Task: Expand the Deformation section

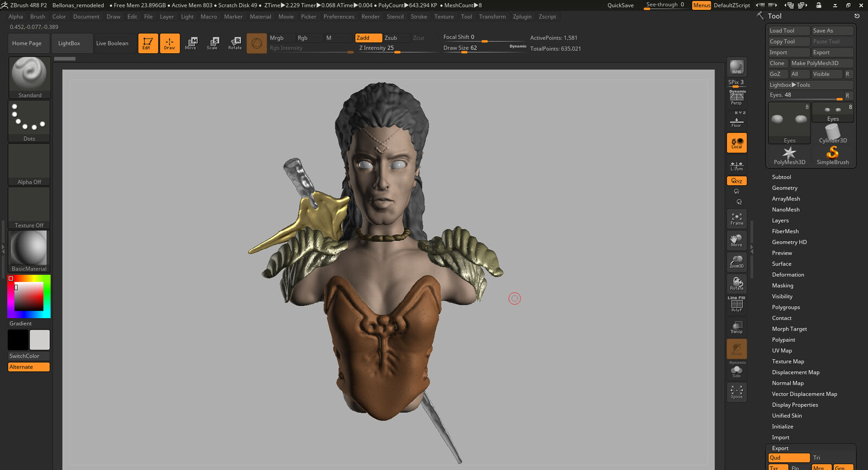Action: click(x=788, y=275)
